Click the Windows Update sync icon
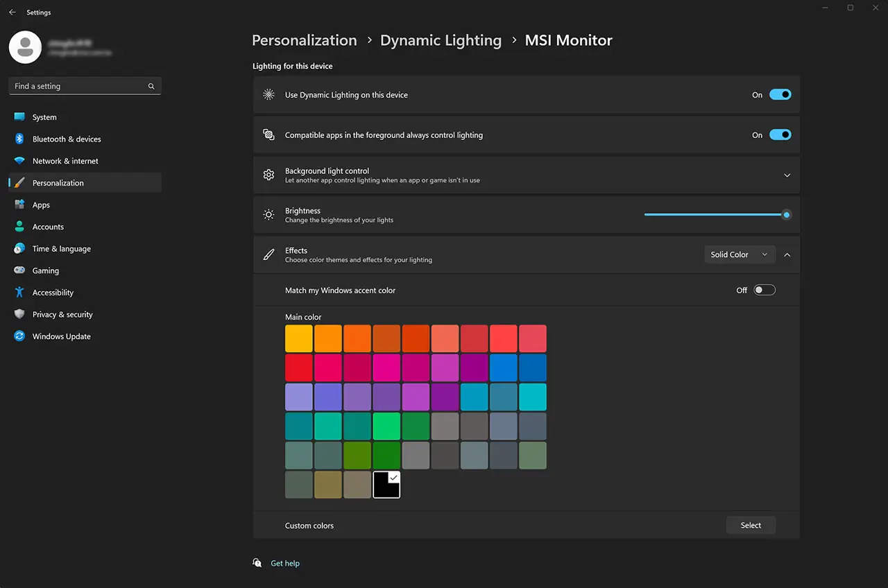 click(x=19, y=336)
